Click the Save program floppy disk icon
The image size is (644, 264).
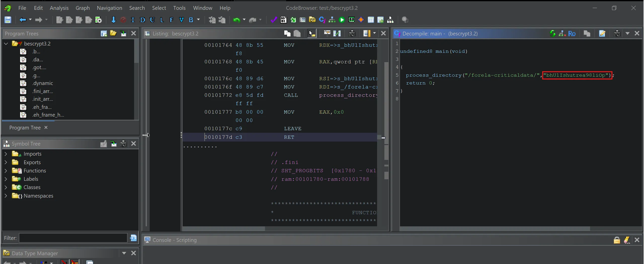[x=8, y=20]
